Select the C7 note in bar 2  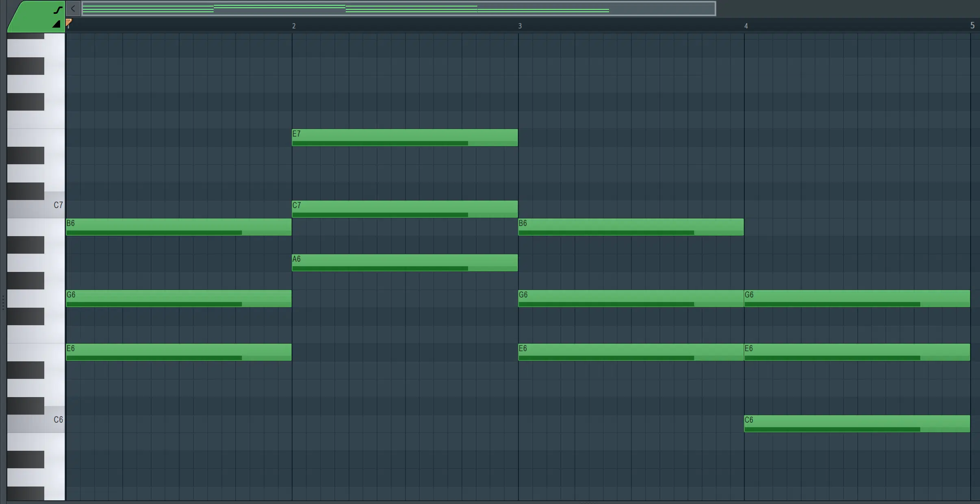point(405,209)
